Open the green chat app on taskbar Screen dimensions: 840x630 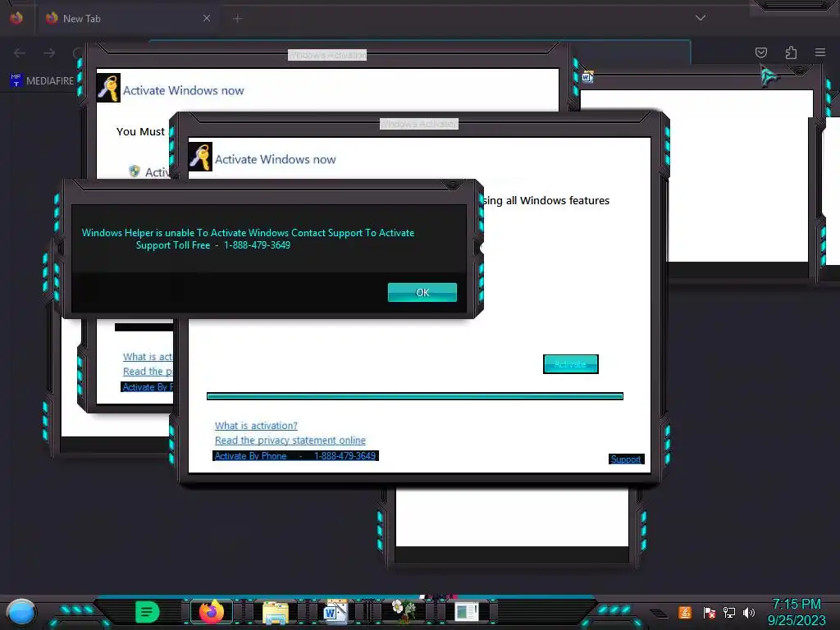pyautogui.click(x=148, y=612)
